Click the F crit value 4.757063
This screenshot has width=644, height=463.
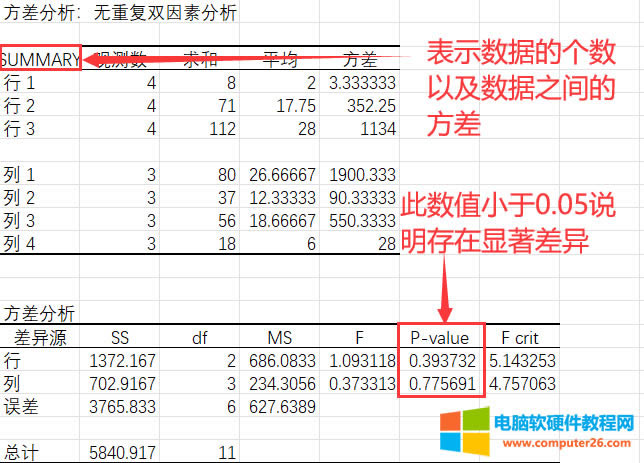[x=522, y=384]
